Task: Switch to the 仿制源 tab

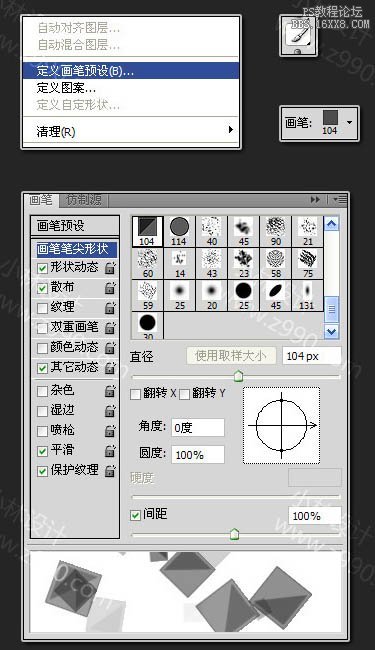Action: click(84, 200)
